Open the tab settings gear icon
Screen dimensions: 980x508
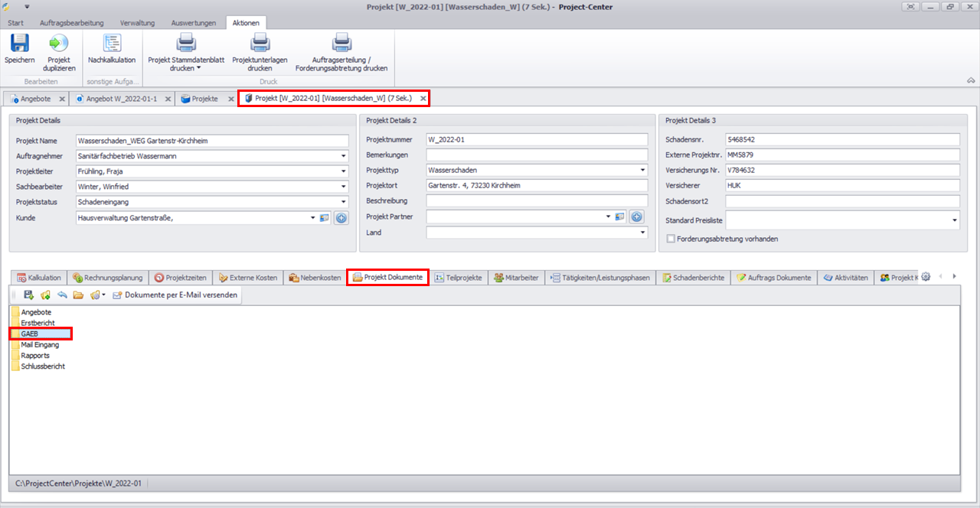click(x=925, y=277)
